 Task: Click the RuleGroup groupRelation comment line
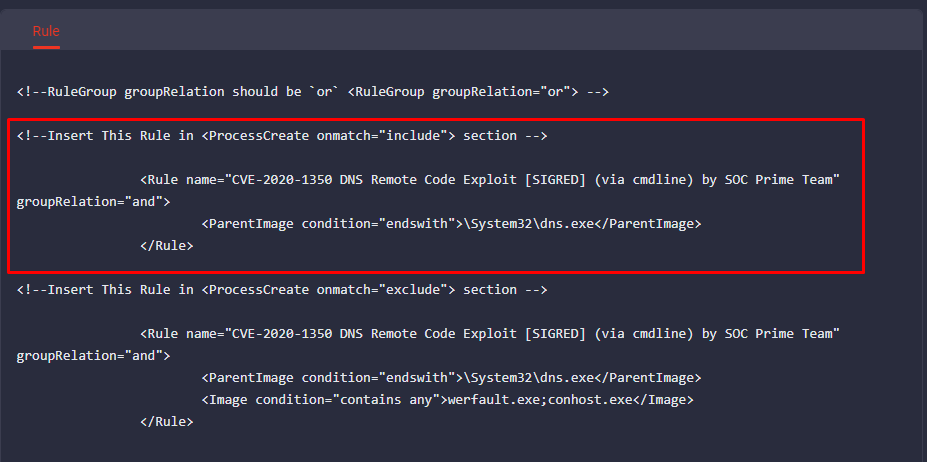pos(312,92)
